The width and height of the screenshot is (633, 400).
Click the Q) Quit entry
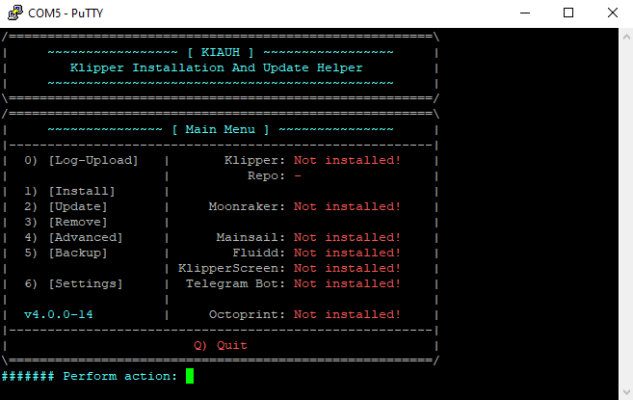click(220, 346)
